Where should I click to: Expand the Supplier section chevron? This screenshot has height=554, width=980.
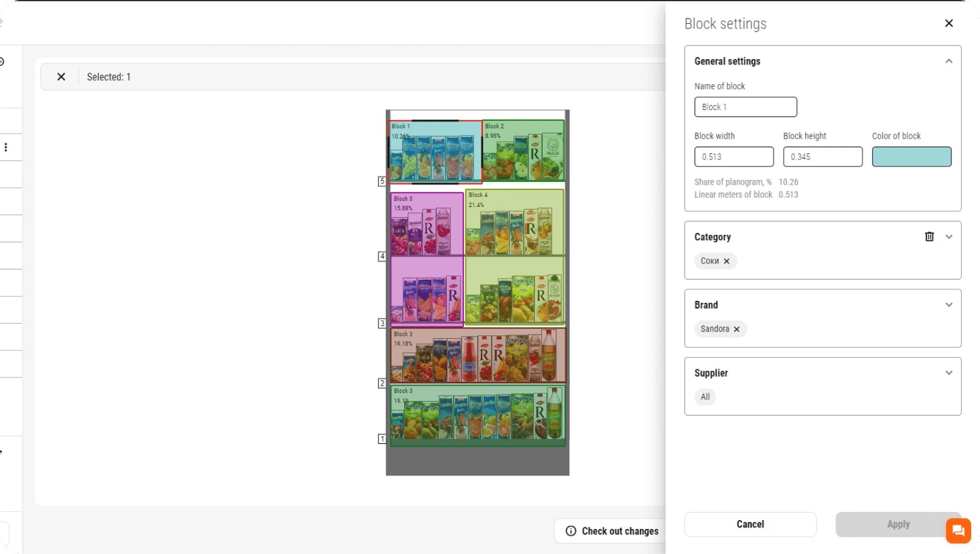[949, 373]
